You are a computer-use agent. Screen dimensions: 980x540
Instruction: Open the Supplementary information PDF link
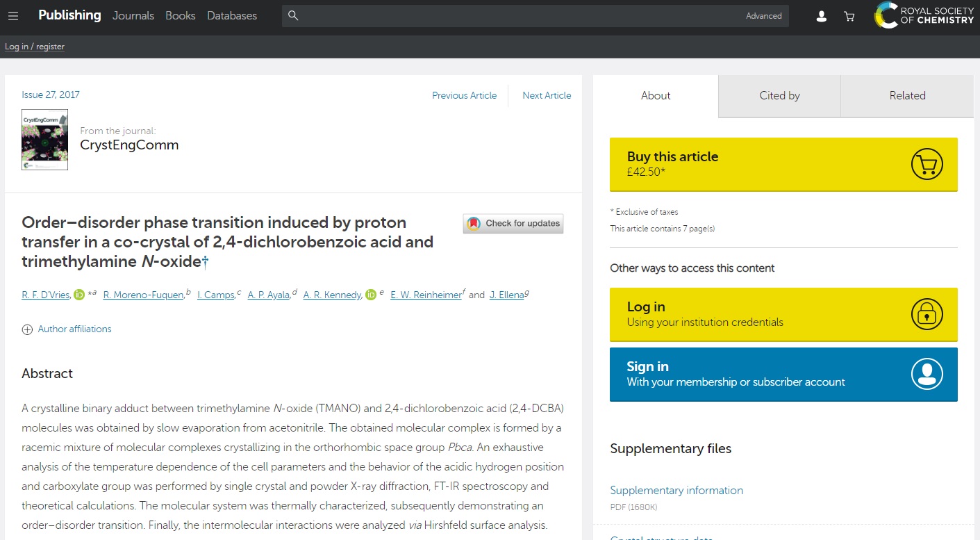click(676, 491)
